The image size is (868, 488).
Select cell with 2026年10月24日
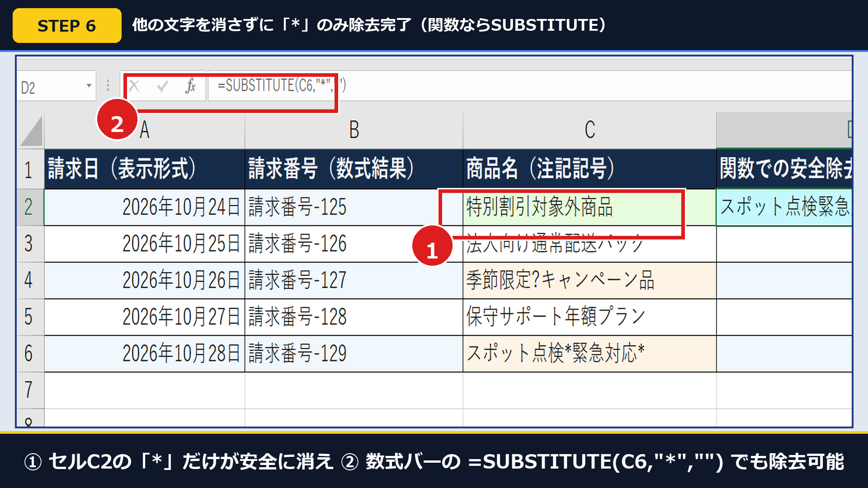(145, 207)
